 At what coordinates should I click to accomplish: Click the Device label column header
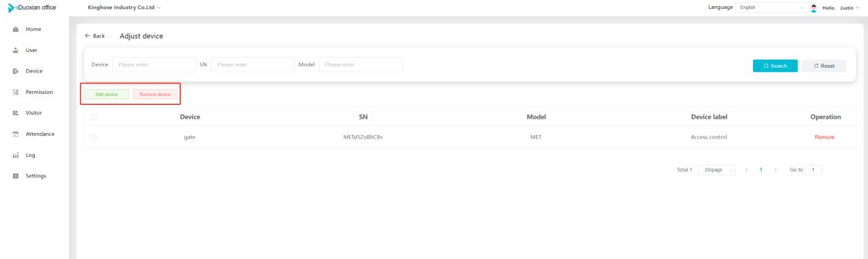709,116
